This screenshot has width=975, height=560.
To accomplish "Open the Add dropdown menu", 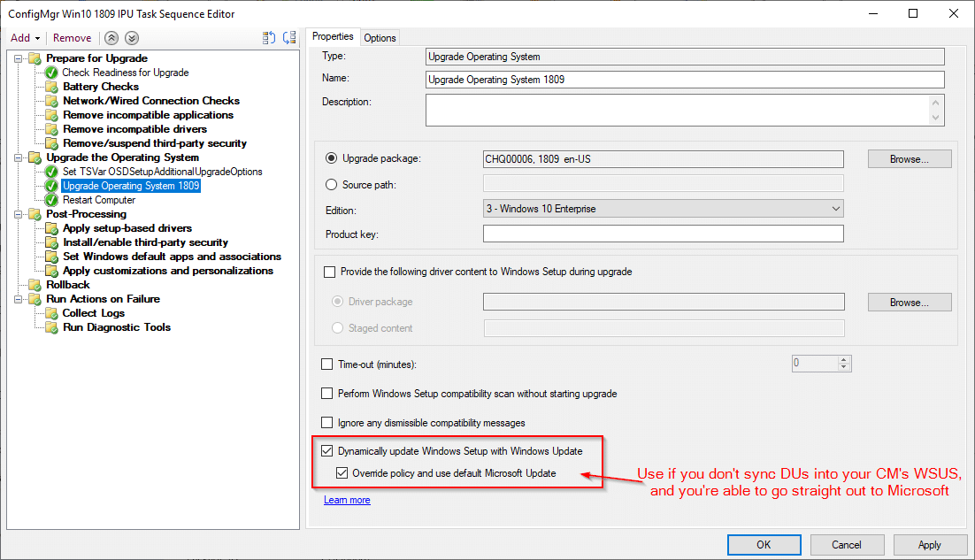I will [26, 38].
